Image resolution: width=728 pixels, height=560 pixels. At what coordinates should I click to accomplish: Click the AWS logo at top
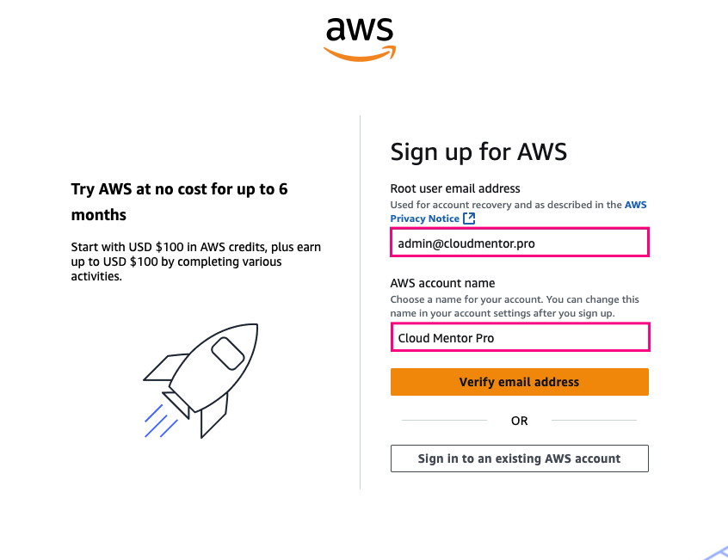coord(359,38)
